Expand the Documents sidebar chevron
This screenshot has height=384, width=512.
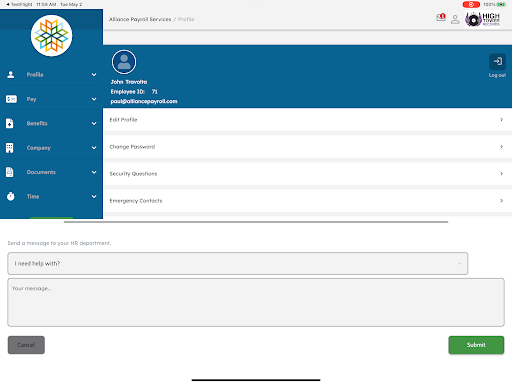pyautogui.click(x=94, y=172)
